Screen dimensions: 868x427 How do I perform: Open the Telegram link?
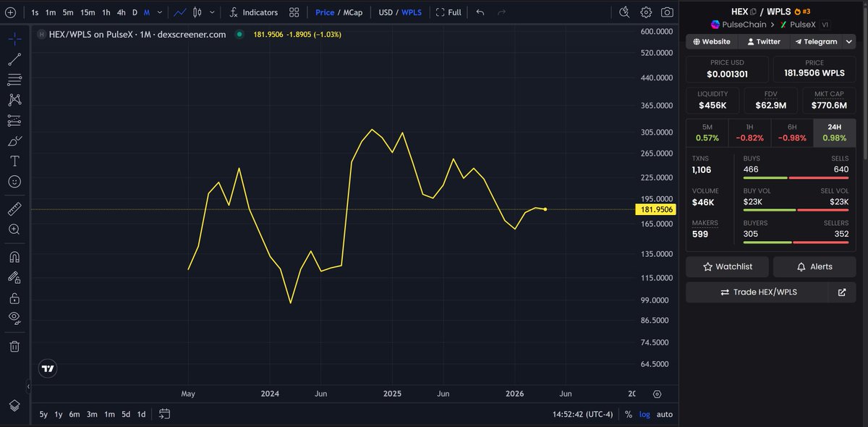pyautogui.click(x=816, y=41)
